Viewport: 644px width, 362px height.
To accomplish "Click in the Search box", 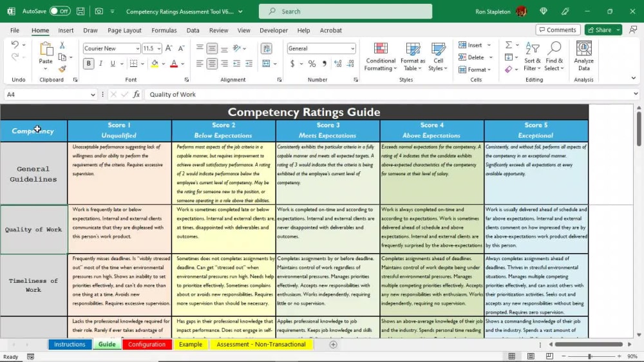I will click(345, 12).
